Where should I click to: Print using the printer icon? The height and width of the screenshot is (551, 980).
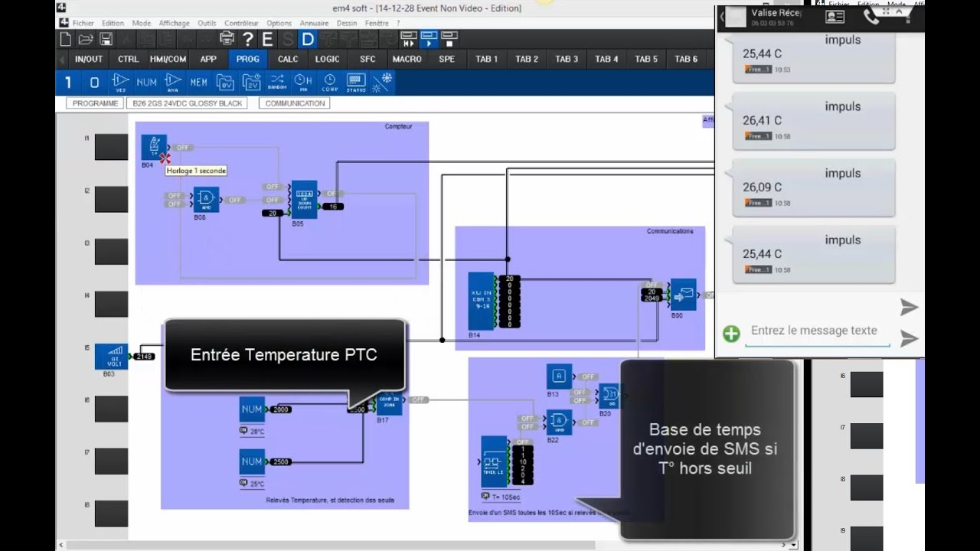pyautogui.click(x=227, y=39)
